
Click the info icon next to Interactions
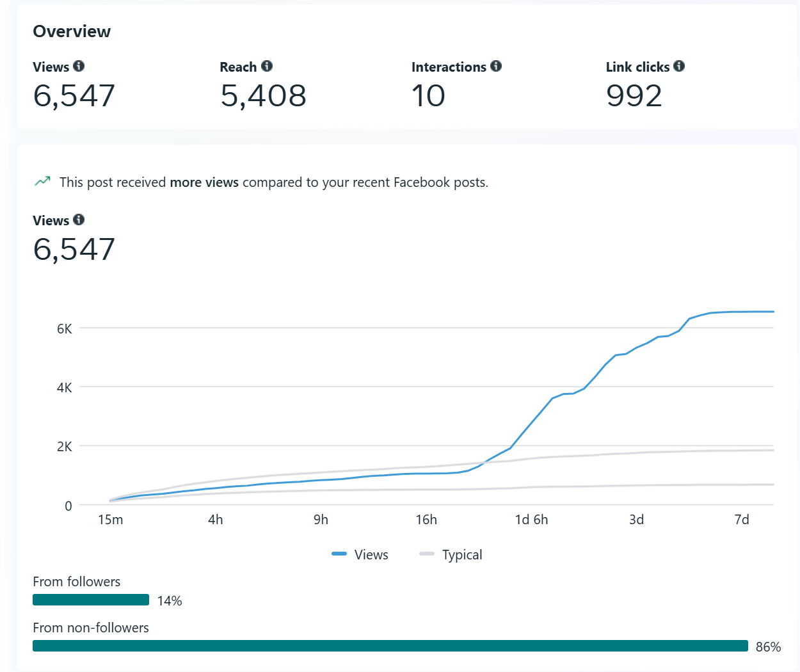pos(496,66)
